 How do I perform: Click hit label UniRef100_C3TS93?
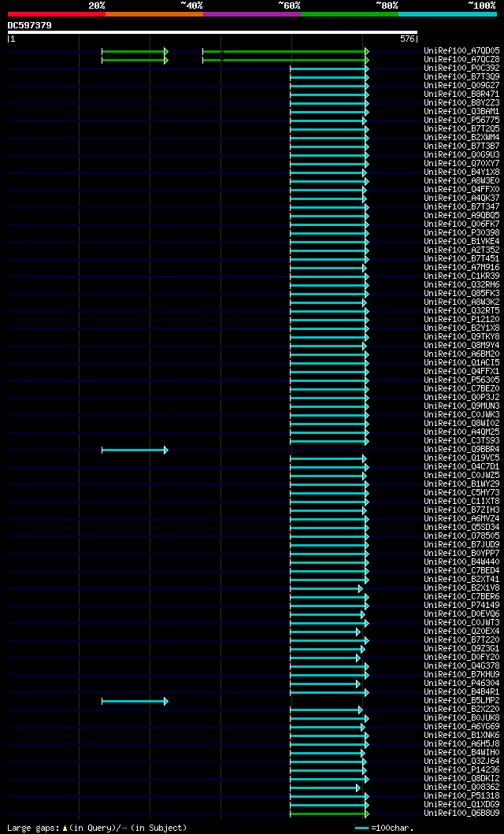(x=461, y=440)
